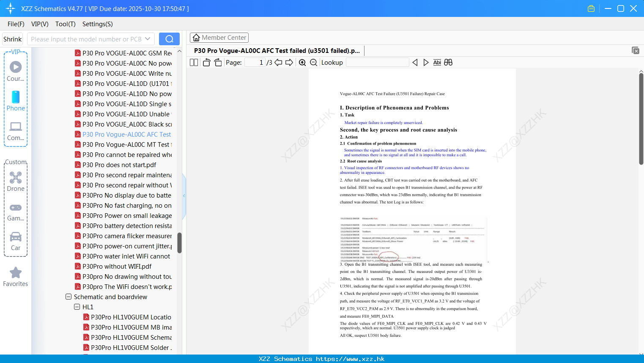644x363 pixels.
Task: Go to the previous page with left arrow
Action: 278,62
